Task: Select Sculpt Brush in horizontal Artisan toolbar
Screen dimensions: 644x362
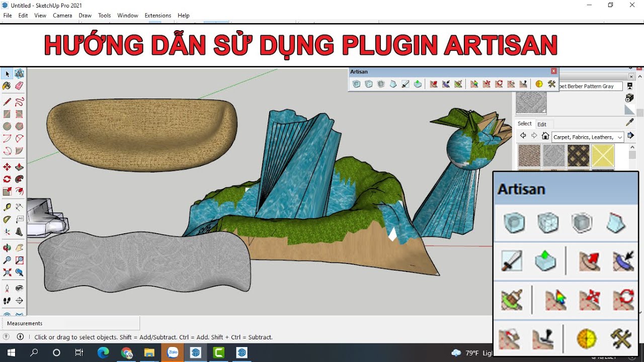Action: click(x=434, y=84)
